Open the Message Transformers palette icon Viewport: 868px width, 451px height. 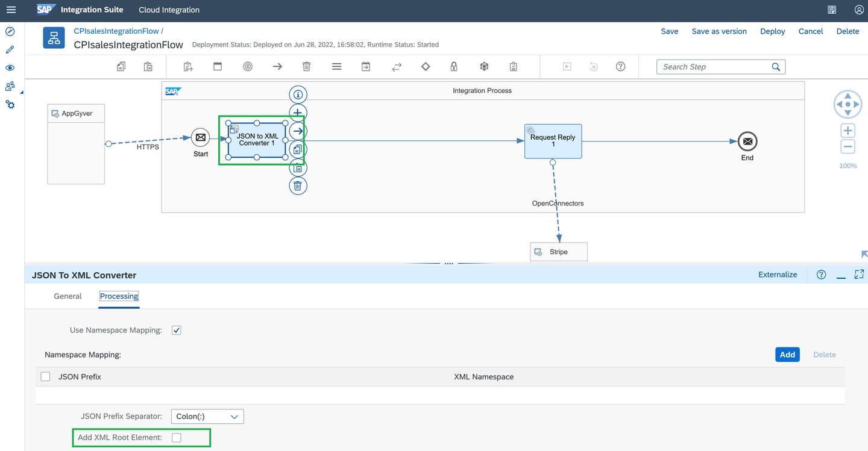[x=366, y=67]
